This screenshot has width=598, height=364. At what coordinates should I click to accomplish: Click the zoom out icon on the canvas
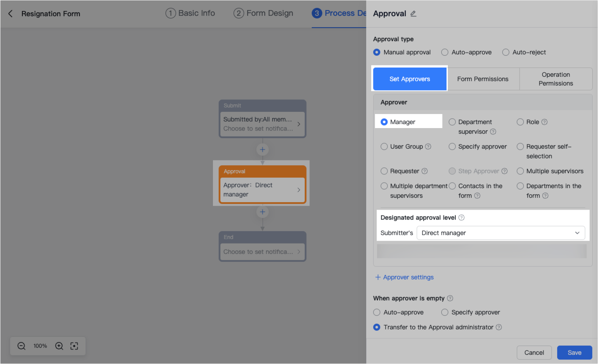21,346
